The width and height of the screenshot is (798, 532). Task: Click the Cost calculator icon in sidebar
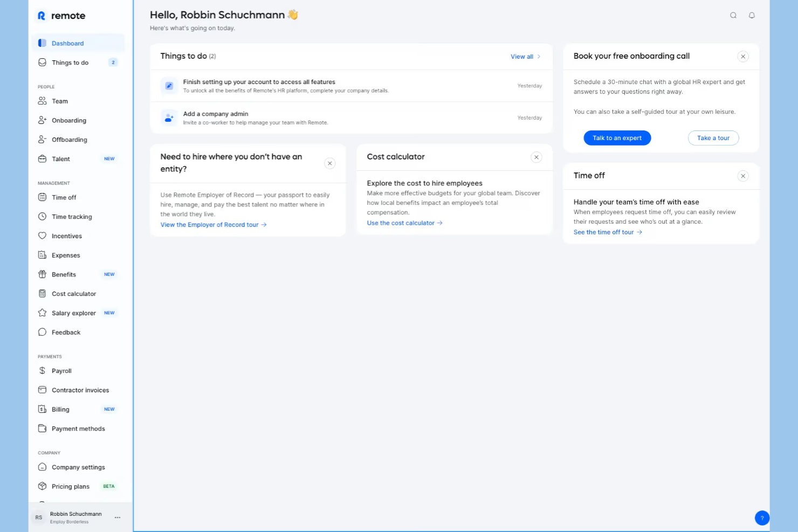tap(42, 294)
